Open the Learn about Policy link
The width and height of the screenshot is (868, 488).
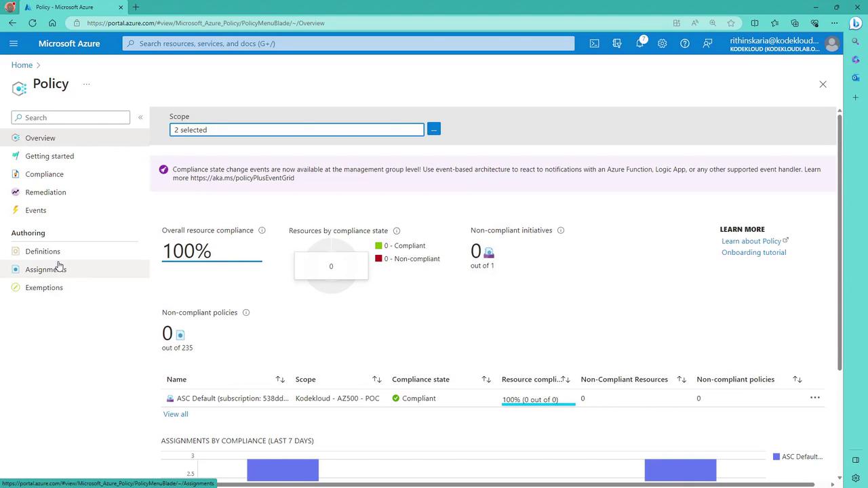coord(755,241)
